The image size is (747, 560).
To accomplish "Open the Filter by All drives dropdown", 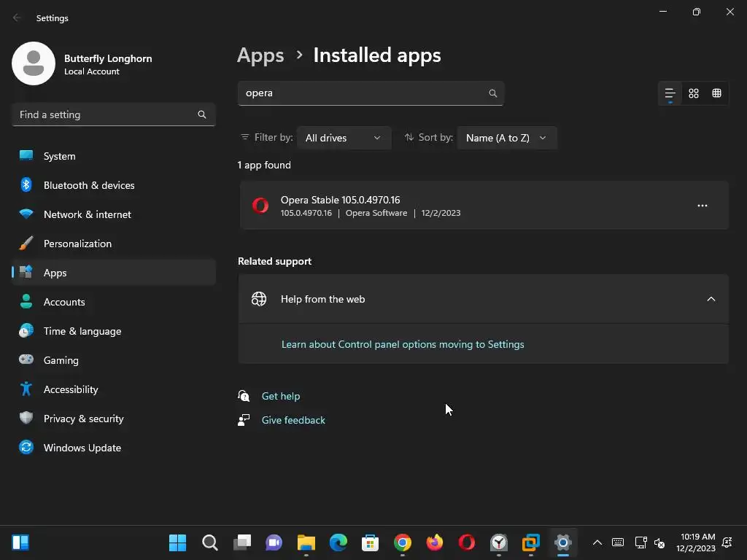I will pyautogui.click(x=344, y=138).
